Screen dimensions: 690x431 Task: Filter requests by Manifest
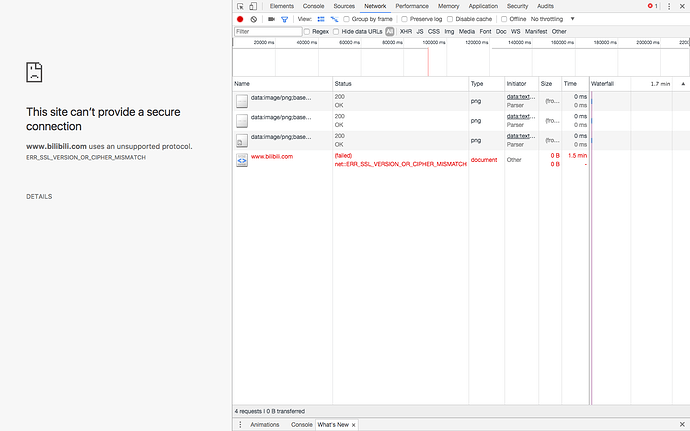click(536, 32)
